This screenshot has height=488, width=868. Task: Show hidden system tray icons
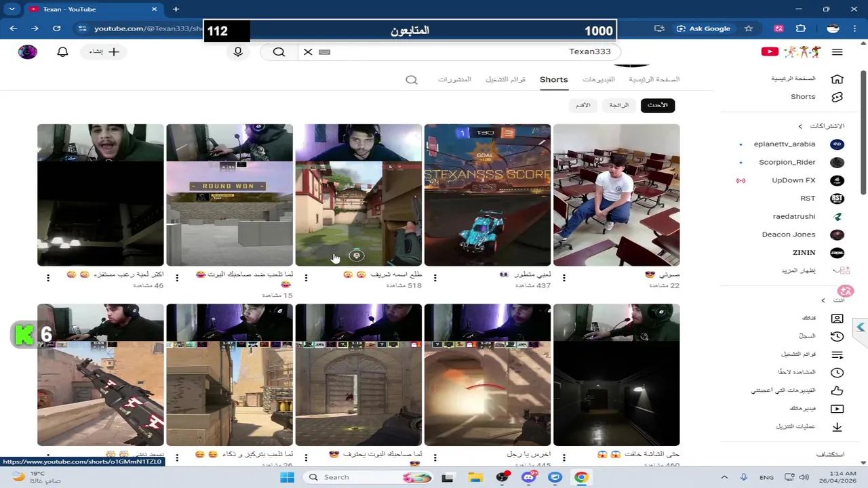point(725,477)
